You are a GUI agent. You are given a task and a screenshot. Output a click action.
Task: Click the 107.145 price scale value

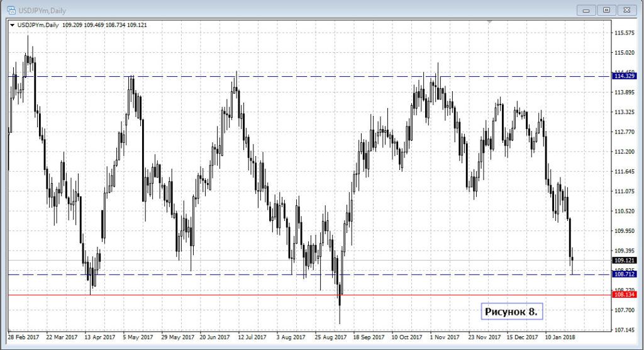pyautogui.click(x=623, y=330)
